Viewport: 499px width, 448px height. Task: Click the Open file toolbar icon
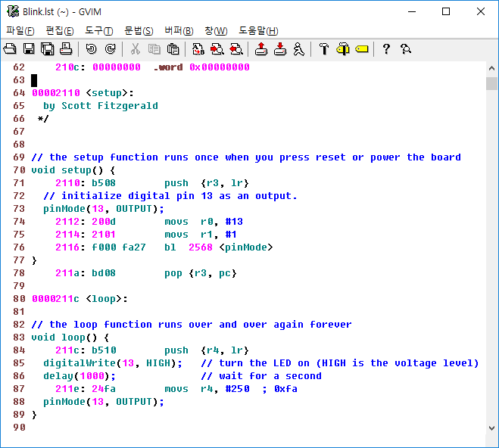[x=10, y=49]
